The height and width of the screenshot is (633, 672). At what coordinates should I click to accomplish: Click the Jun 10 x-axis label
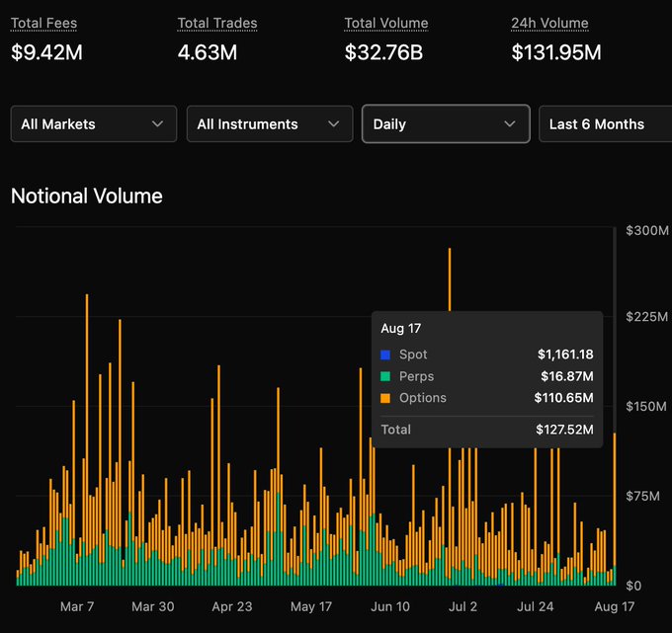[x=390, y=606]
